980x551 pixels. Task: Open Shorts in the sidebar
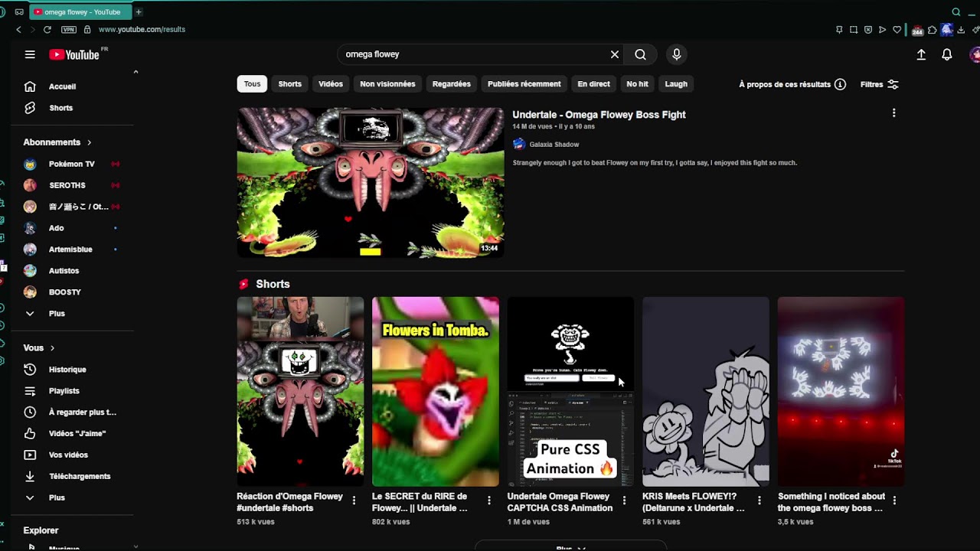point(60,108)
